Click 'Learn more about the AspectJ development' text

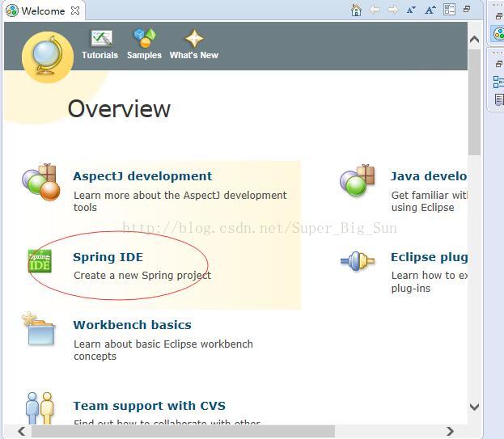tap(180, 195)
